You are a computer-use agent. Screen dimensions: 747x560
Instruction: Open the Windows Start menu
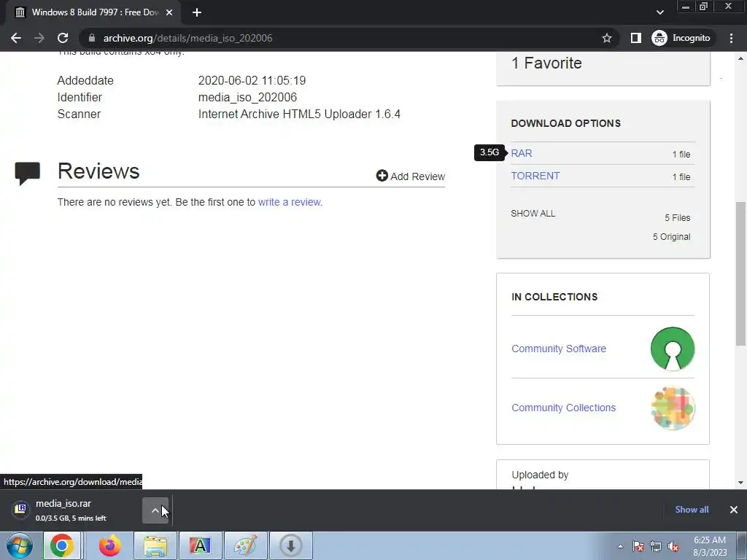pos(20,545)
